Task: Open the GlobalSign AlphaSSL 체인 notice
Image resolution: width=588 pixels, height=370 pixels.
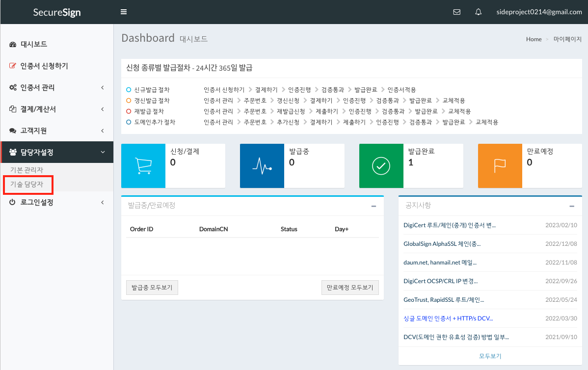Action: pos(442,244)
